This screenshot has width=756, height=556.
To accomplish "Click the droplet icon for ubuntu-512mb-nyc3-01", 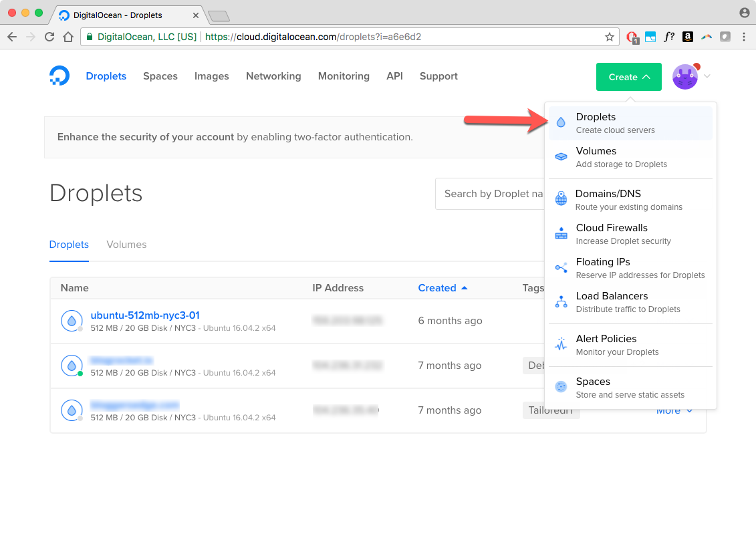I will click(72, 321).
